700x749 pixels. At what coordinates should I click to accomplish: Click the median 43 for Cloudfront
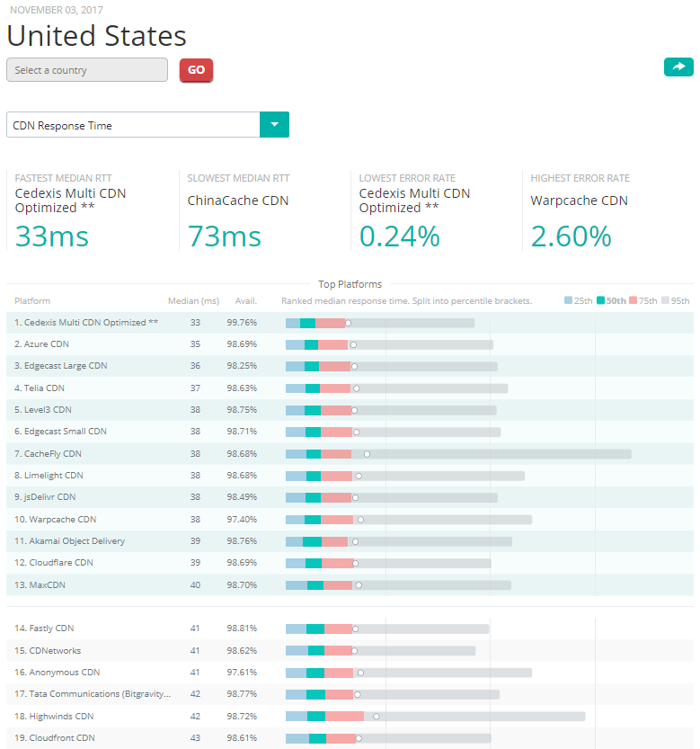(x=195, y=738)
